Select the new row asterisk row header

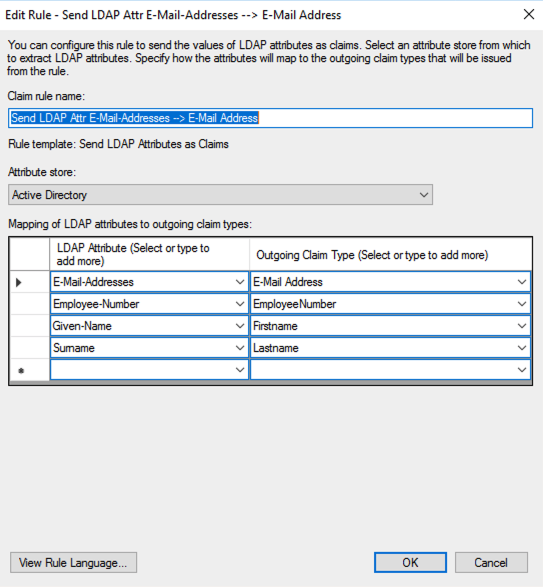pos(30,370)
